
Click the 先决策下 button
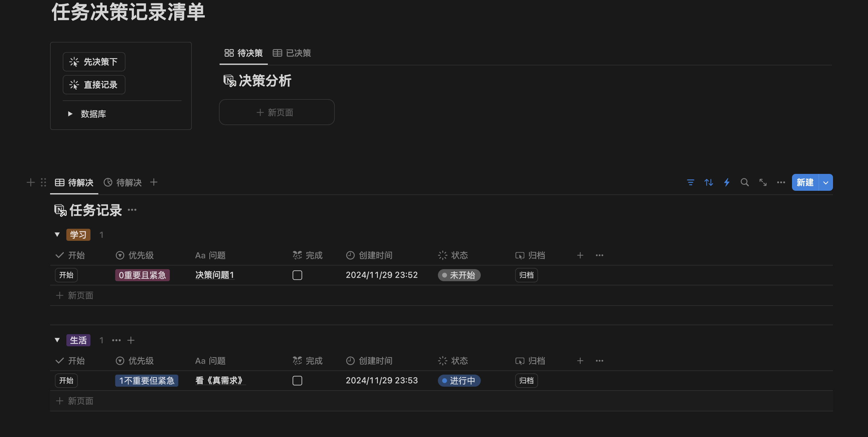(x=94, y=62)
